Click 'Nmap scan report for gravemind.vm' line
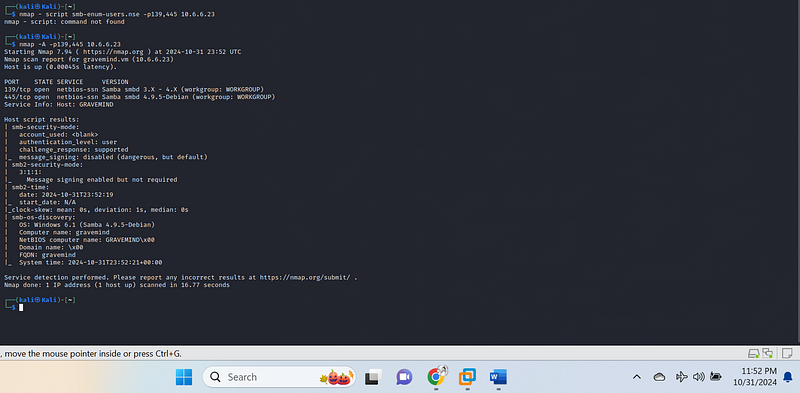Screen dimensions: 800x393 (x=89, y=59)
